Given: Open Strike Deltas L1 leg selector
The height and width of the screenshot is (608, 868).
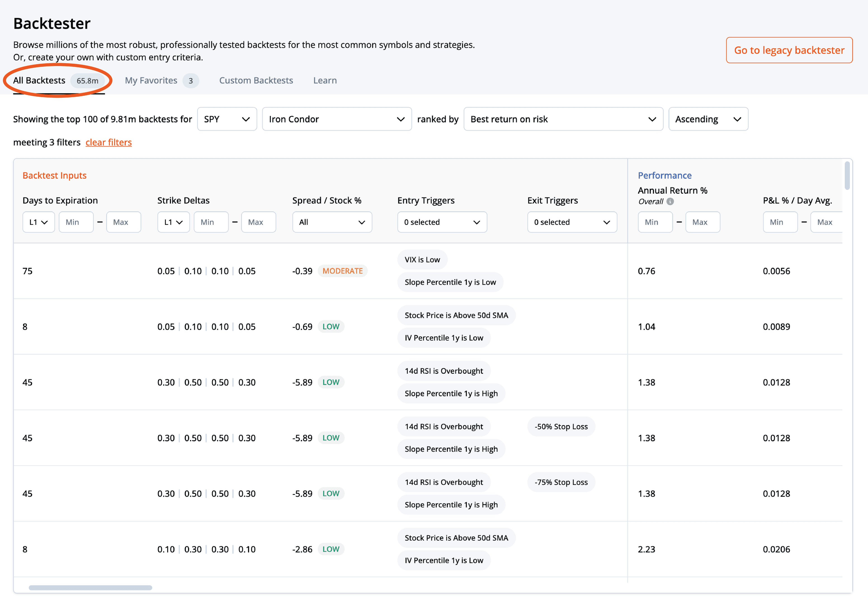Looking at the screenshot, I should (174, 222).
